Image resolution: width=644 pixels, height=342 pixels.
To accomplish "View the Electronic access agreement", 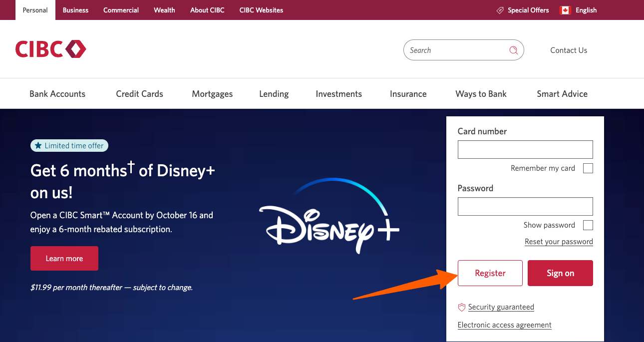I will (x=504, y=325).
